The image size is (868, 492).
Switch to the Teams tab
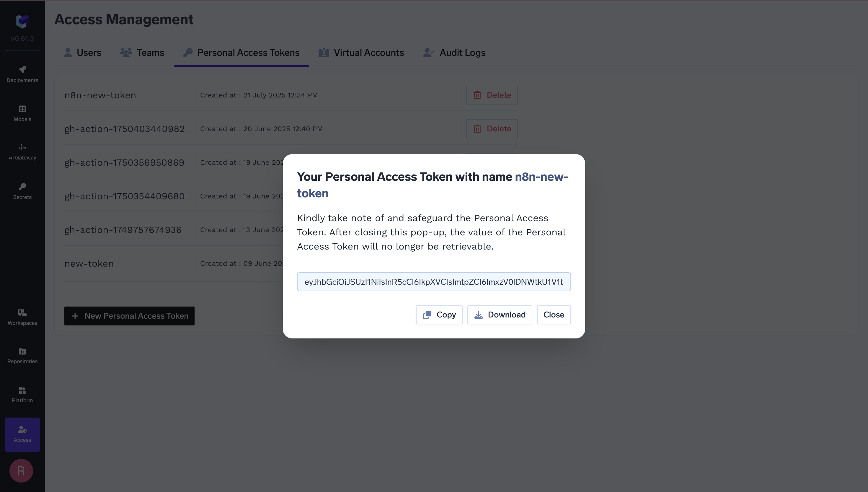point(142,53)
